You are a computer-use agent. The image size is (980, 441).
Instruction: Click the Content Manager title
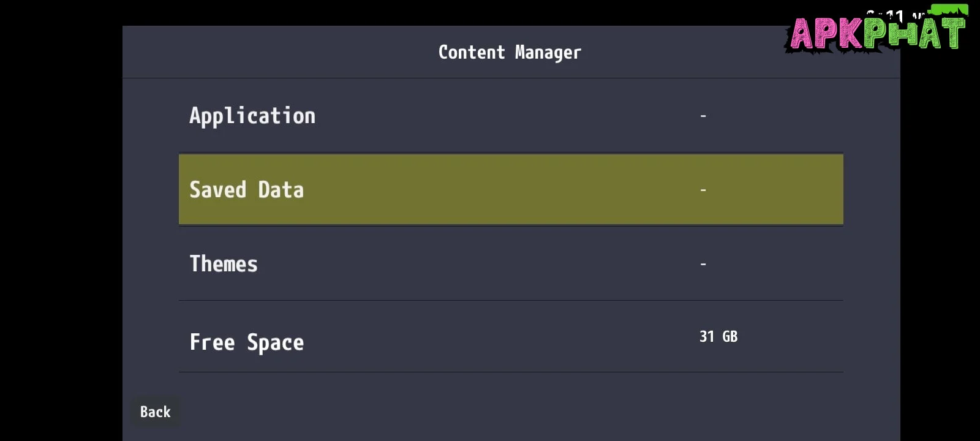click(510, 53)
